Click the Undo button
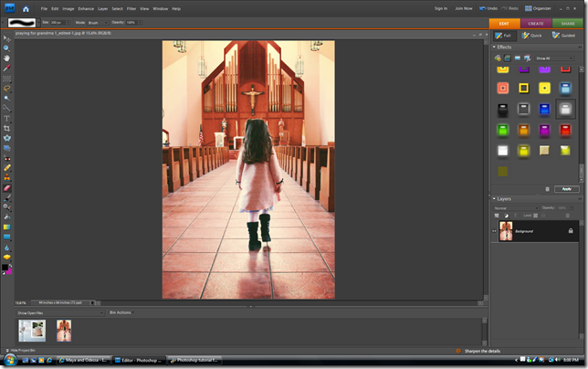 click(488, 8)
